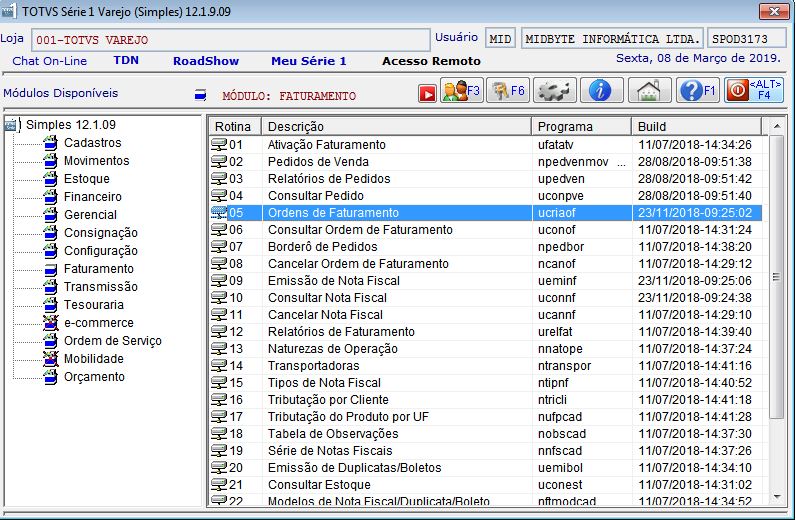Click the Gerencial module icon
796x520 pixels.
coord(50,215)
